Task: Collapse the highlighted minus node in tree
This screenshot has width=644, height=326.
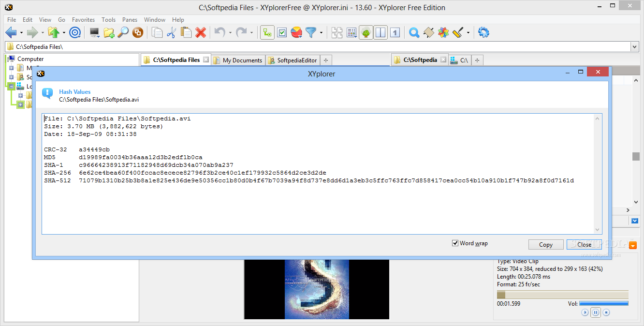Action: (x=11, y=86)
